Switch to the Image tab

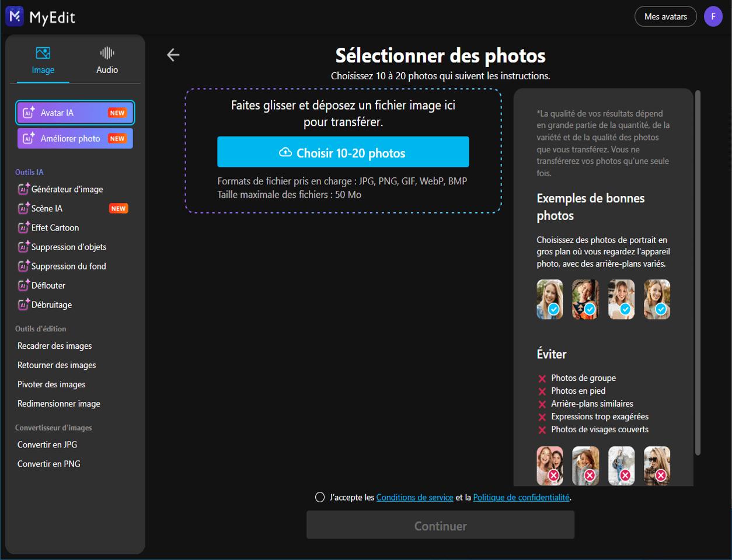(41, 59)
